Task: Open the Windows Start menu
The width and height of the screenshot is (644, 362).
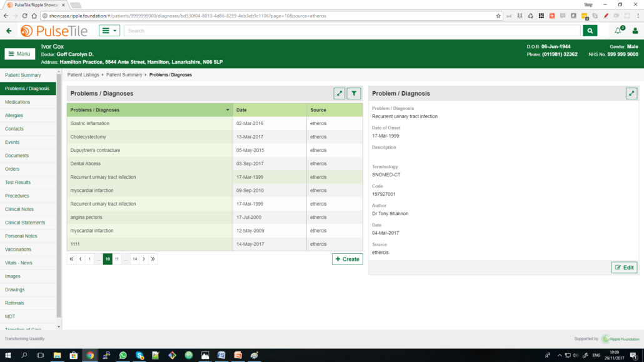Action: tap(8, 355)
